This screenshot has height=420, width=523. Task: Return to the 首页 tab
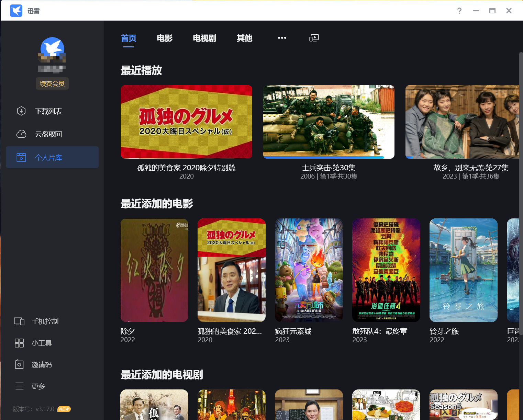[128, 38]
